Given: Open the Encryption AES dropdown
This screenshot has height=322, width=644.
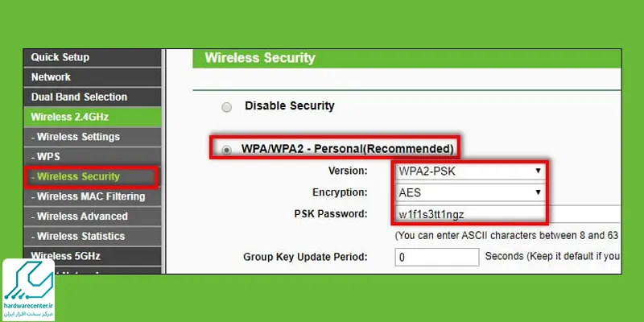Looking at the screenshot, I should (469, 193).
